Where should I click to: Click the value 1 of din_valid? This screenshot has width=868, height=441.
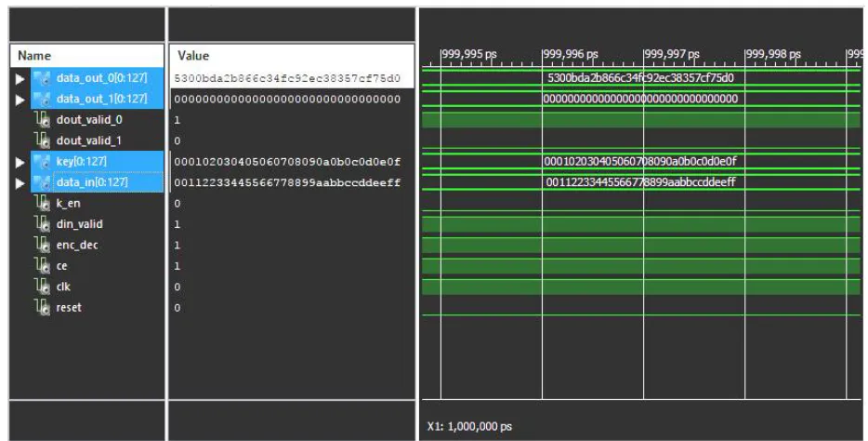[x=178, y=224]
